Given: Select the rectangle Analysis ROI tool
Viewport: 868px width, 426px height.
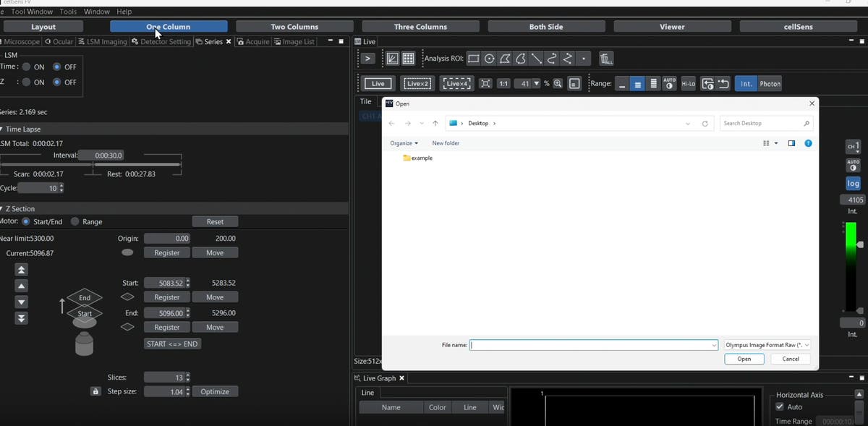Looking at the screenshot, I should click(474, 59).
